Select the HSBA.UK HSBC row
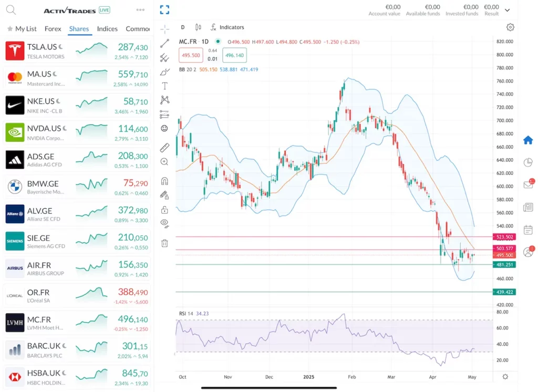Viewport: 538px width, 392px height. point(77,377)
